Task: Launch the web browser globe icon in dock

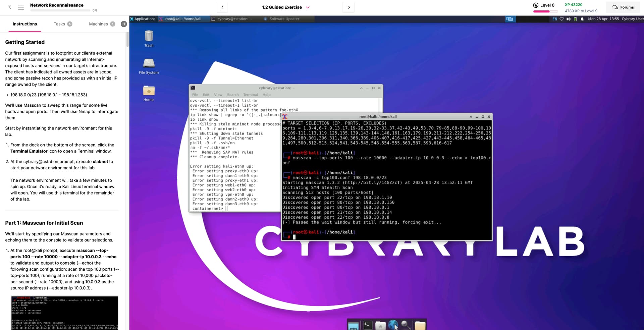Action: pyautogui.click(x=393, y=325)
